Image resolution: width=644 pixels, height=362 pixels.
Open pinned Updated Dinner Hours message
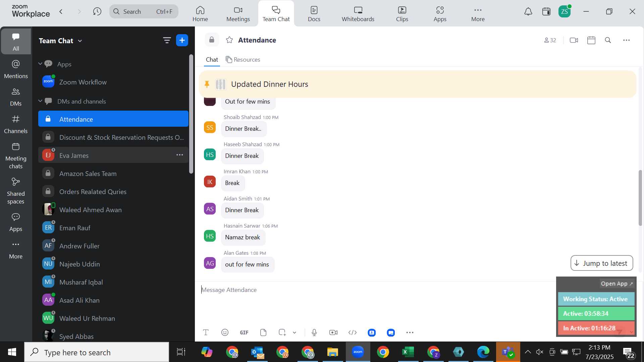tap(418, 84)
